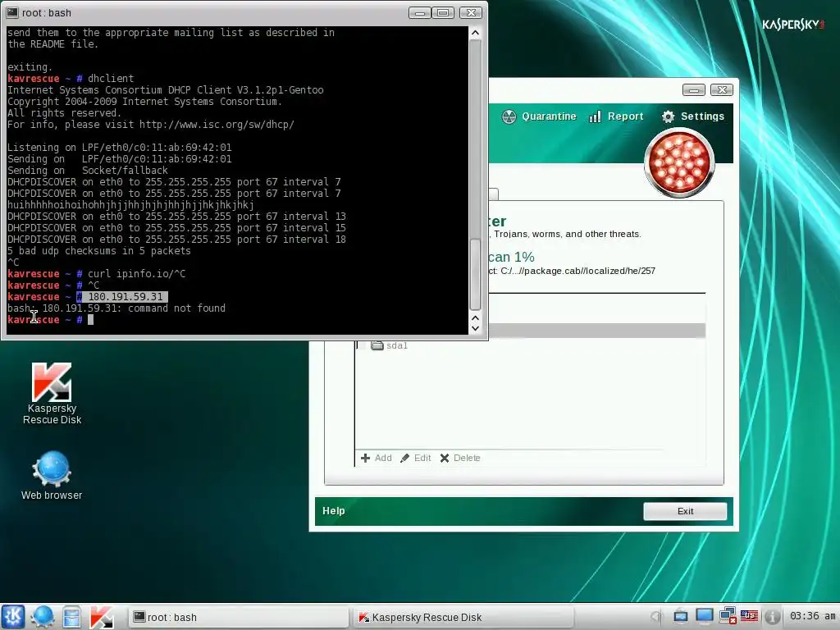Open Quarantine in Kaspersky window
The height and width of the screenshot is (630, 840).
539,116
